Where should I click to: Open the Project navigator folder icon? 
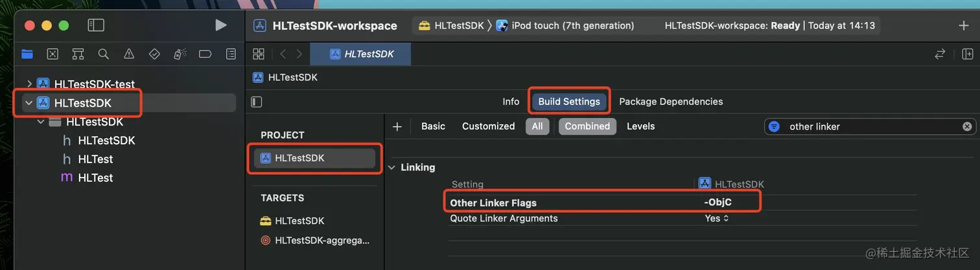click(x=27, y=54)
